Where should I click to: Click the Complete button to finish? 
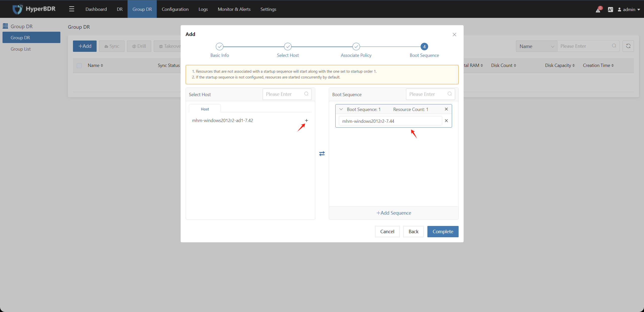coord(443,231)
